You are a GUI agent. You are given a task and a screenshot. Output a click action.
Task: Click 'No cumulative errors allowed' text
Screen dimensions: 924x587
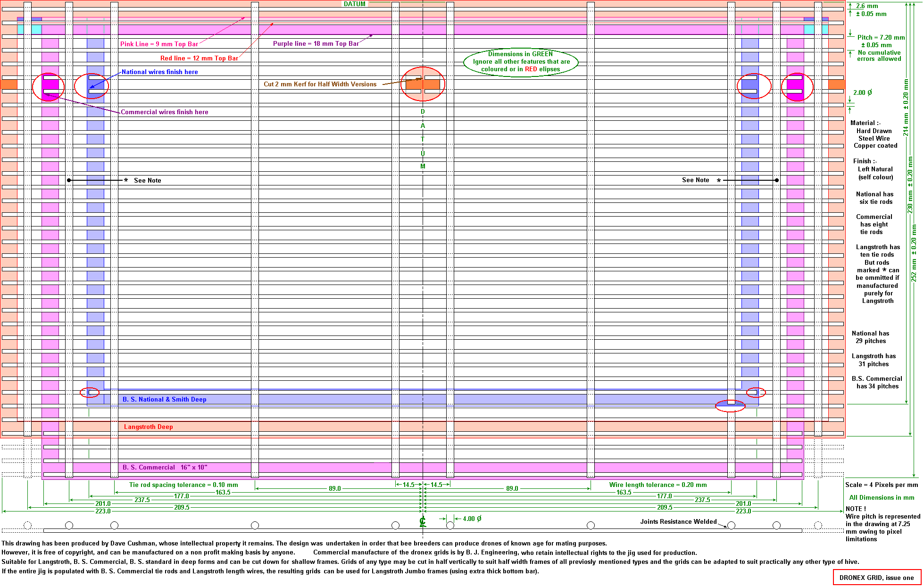[x=879, y=56]
